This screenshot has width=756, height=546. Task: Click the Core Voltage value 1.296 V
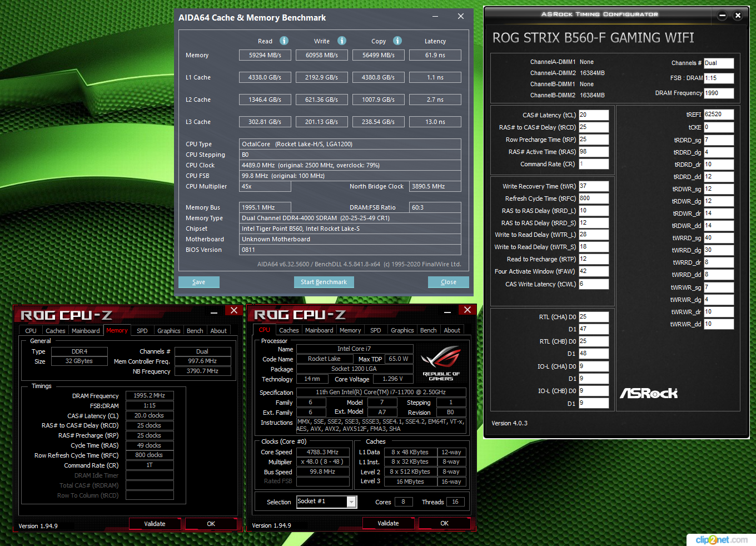394,379
